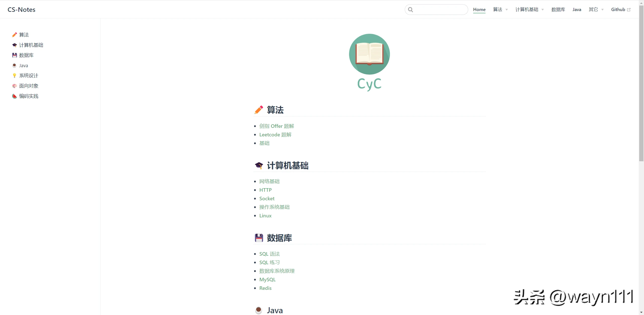The image size is (644, 315).
Task: Expand the 算法 dropdown arrow in navbar
Action: (x=507, y=10)
